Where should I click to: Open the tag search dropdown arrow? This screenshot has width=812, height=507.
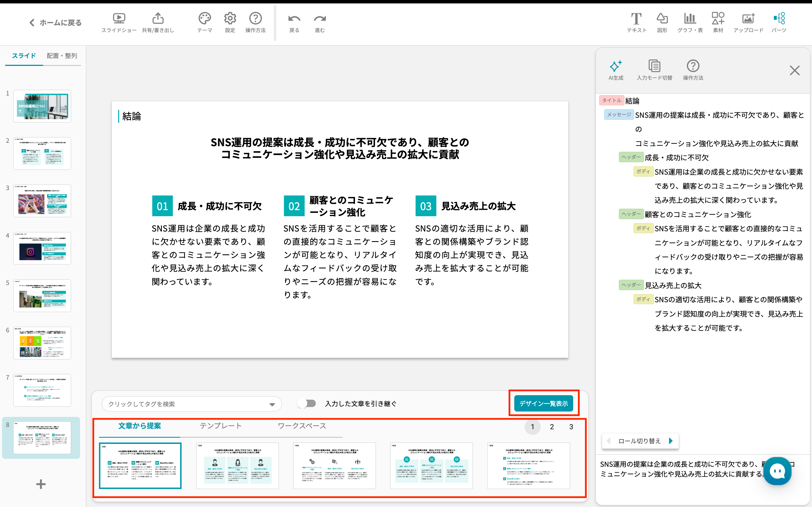click(x=272, y=404)
